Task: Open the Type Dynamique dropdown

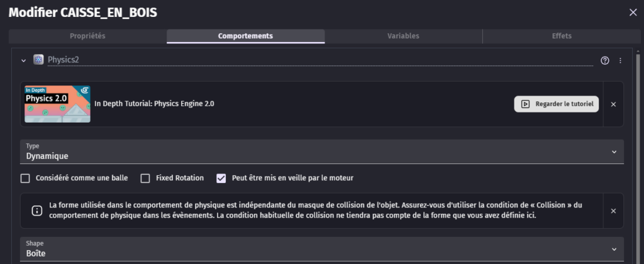Action: [x=322, y=151]
